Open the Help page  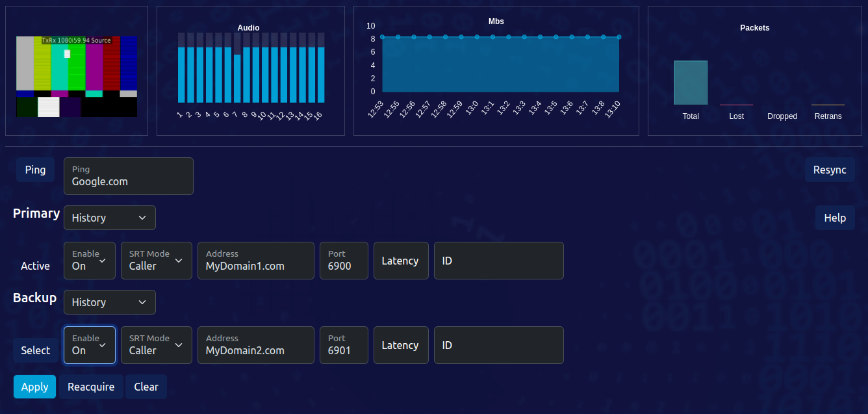[x=834, y=218]
